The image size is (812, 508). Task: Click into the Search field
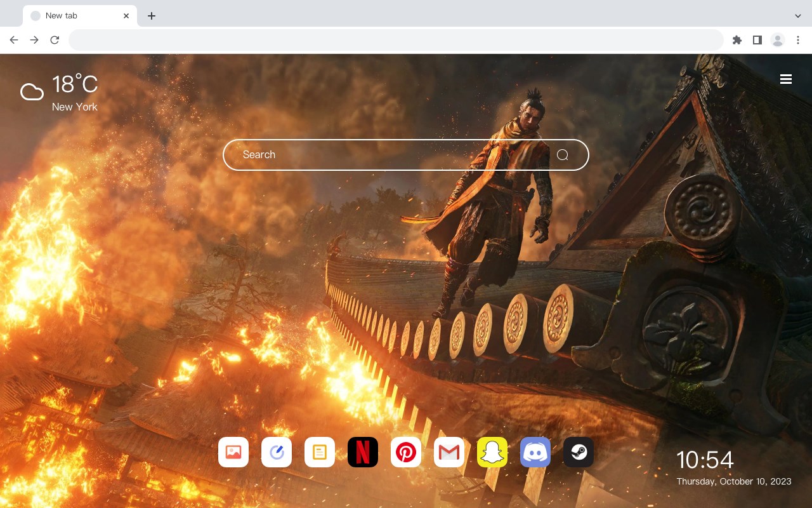[406, 155]
